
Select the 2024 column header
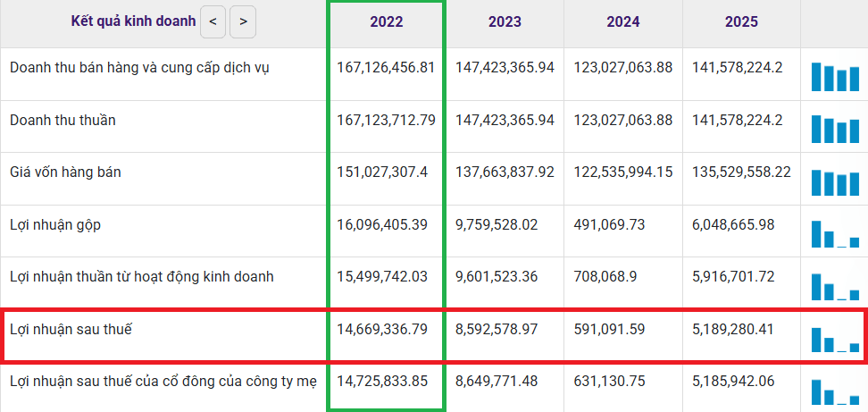622,21
